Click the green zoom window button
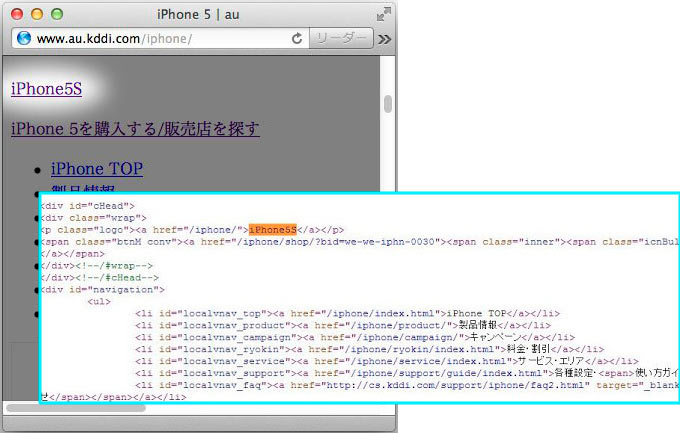This screenshot has width=680, height=433. (57, 14)
